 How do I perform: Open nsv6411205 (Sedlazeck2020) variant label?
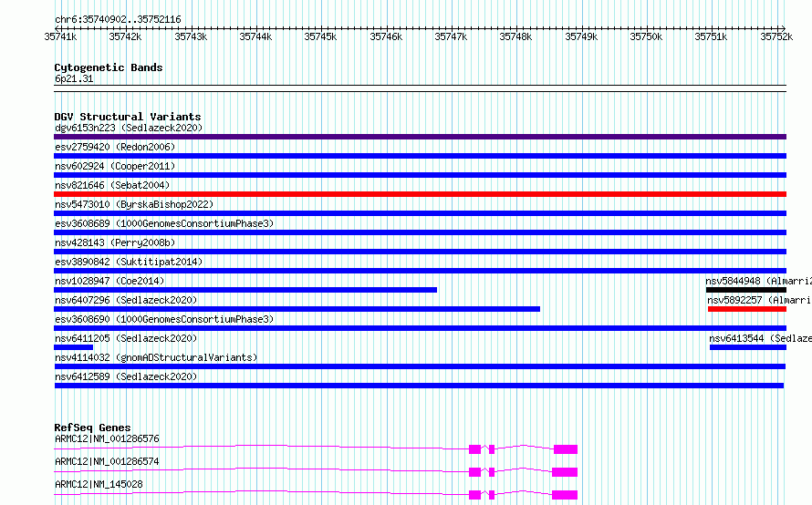[x=126, y=338]
